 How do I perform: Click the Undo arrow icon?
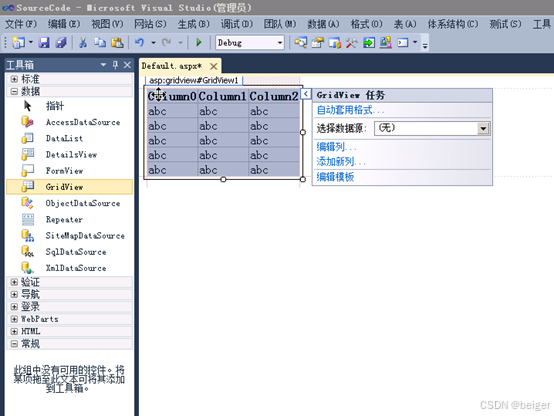click(140, 43)
